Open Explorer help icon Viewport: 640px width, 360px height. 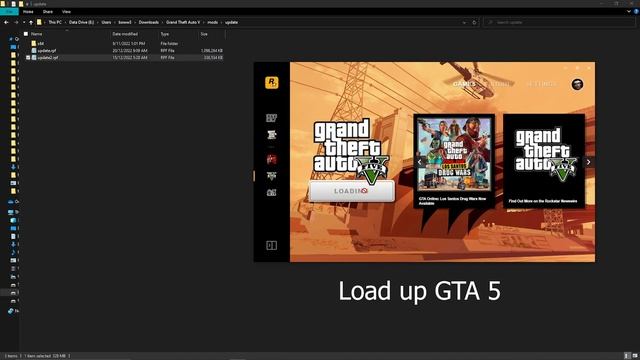(636, 12)
